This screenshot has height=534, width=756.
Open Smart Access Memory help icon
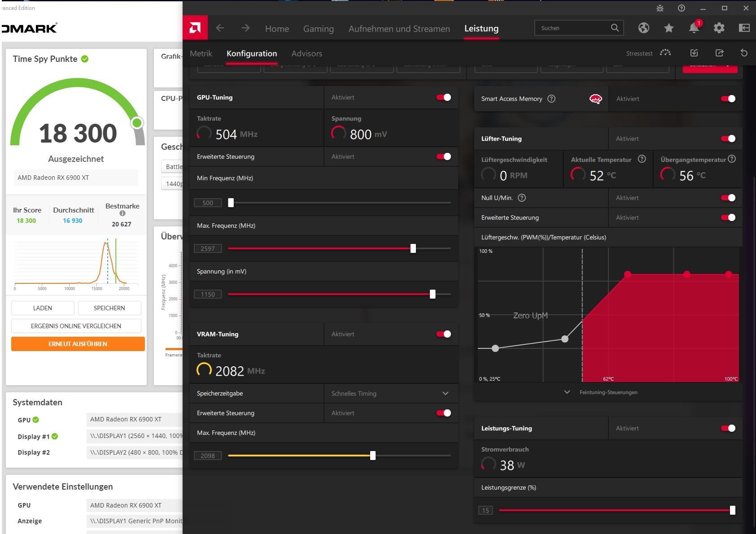(x=551, y=99)
